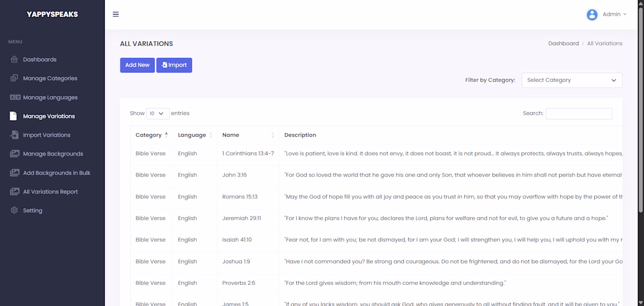The image size is (644, 306).
Task: Click the "Have I not commanded you?" description
Action: point(453,262)
